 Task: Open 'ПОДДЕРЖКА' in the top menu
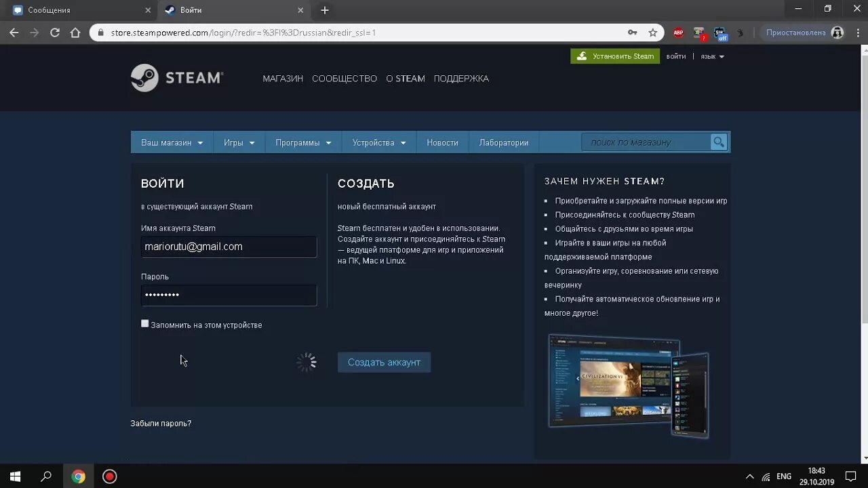coord(461,79)
